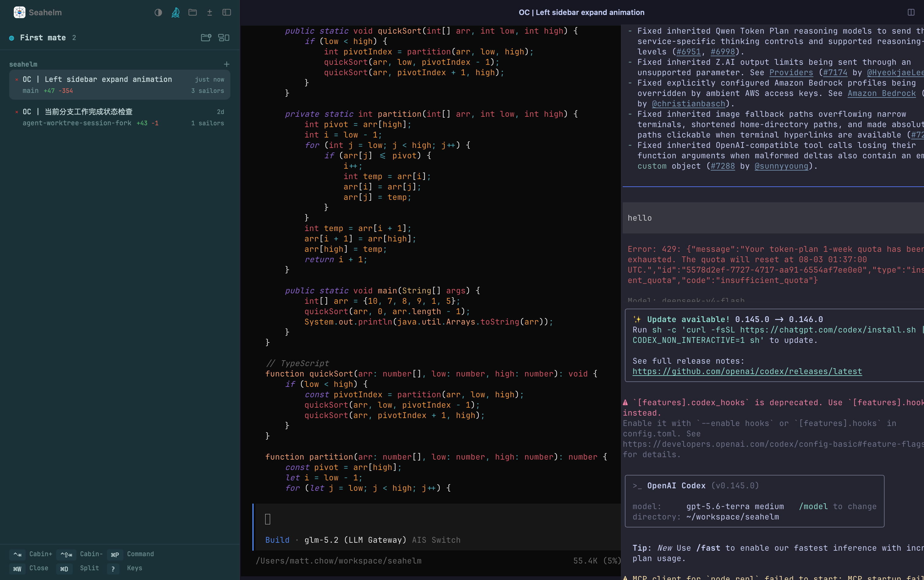Open the codex releases/latest GitHub link
This screenshot has width=924, height=580.
747,371
